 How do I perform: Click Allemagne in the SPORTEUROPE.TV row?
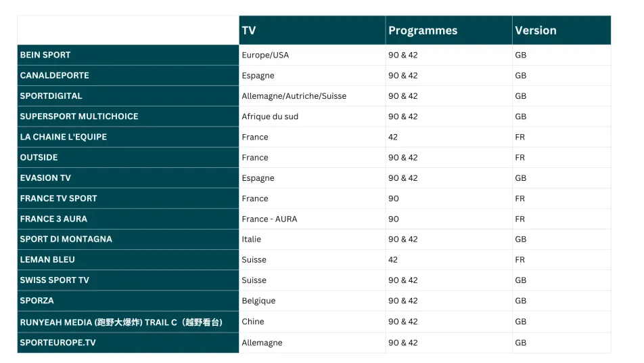tap(262, 343)
